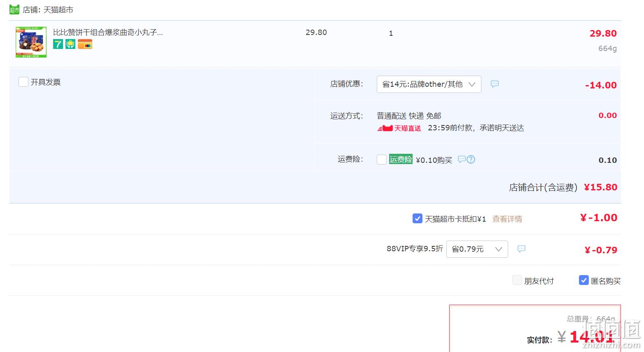The height and width of the screenshot is (352, 644).
Task: Click the orange card payment badge icon
Action: click(x=85, y=44)
